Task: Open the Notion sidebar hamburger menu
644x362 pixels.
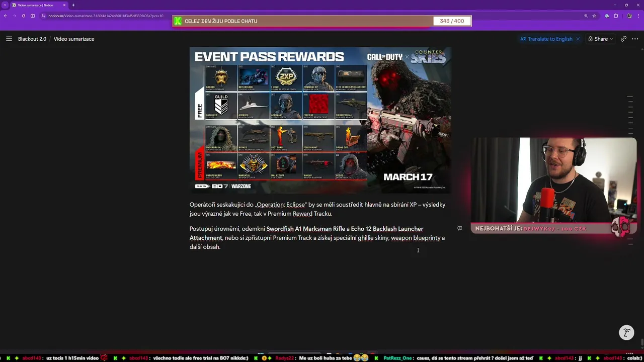Action: point(9,39)
